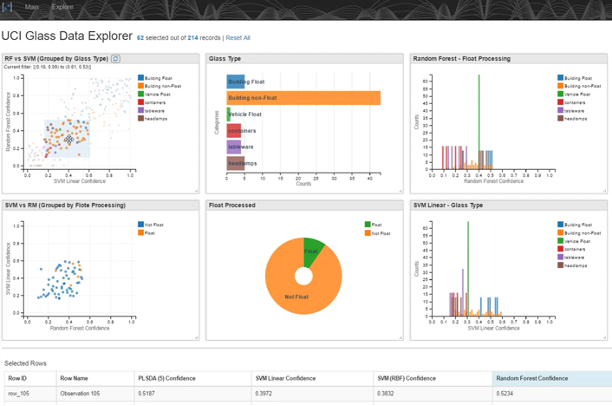The height and width of the screenshot is (406, 612).
Task: Click the resize handle of Glass Type panel
Action: click(400, 191)
